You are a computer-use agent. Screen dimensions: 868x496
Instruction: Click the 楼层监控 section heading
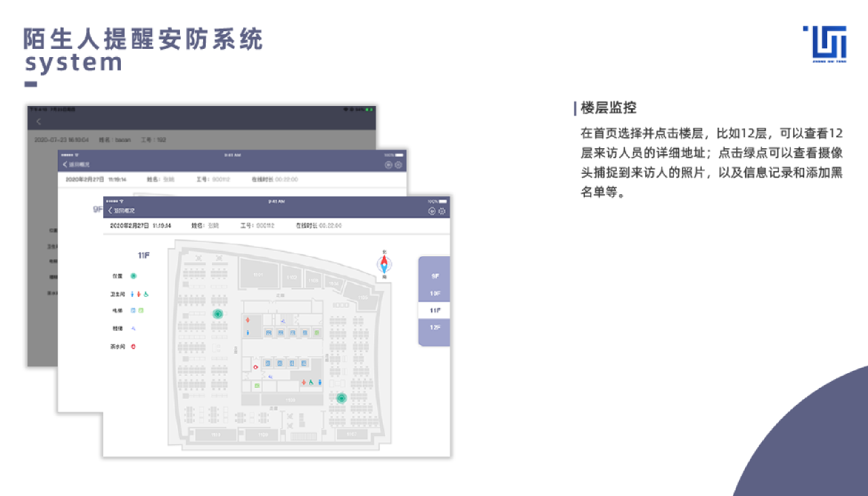[x=609, y=108]
